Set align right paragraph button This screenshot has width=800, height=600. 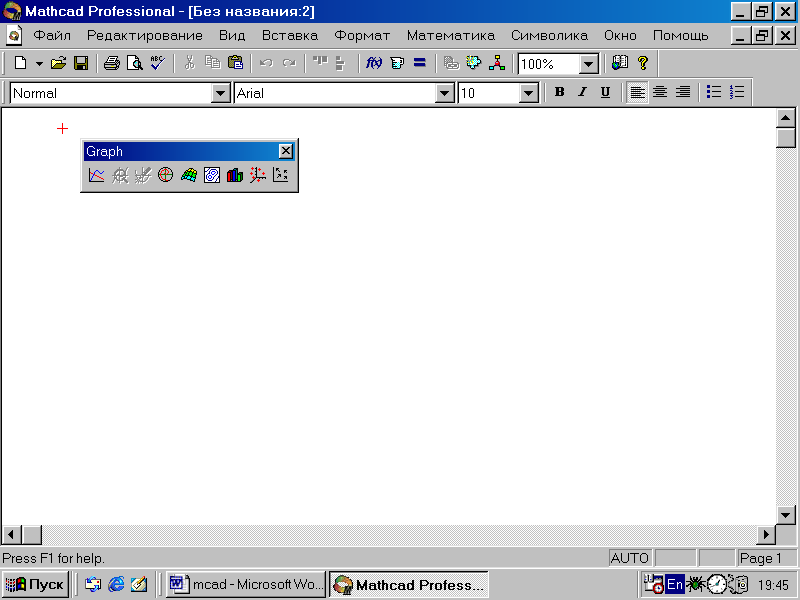tap(683, 92)
